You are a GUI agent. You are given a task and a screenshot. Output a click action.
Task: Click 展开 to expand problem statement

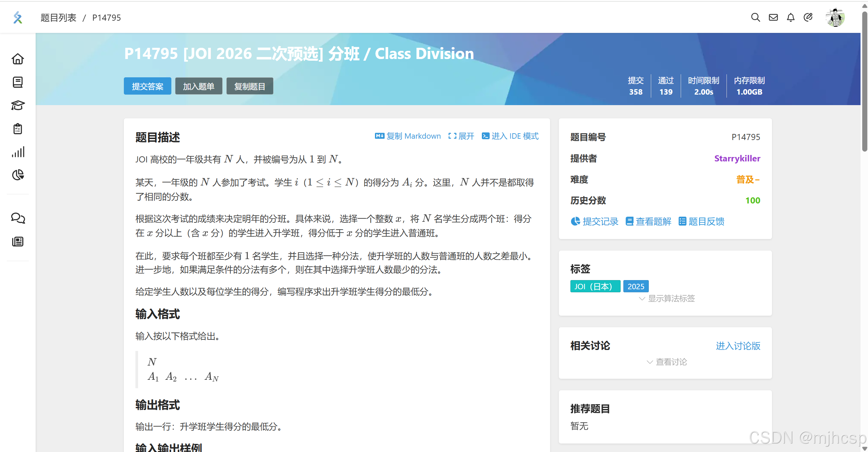(461, 136)
